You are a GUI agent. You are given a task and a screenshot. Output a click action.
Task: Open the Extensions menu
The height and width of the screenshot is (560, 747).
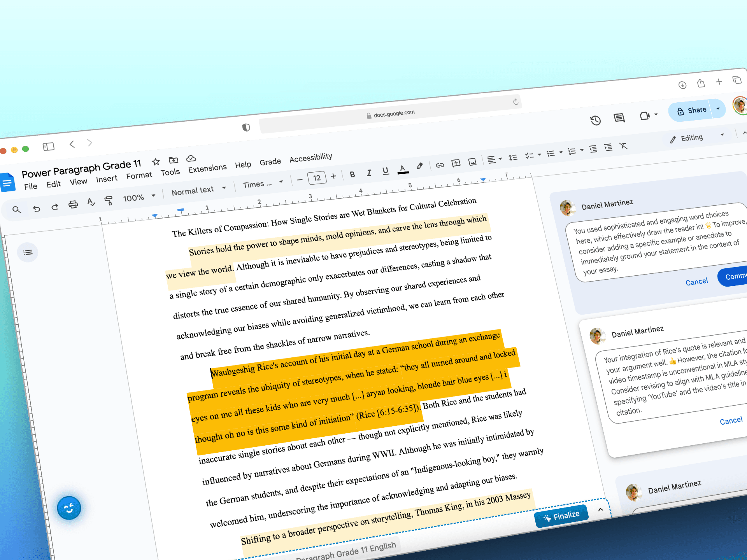point(207,168)
